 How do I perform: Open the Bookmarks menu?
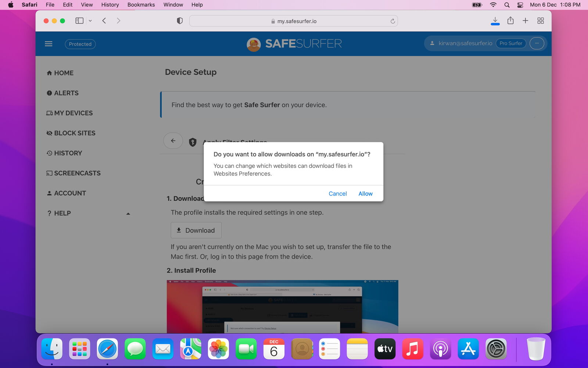pos(141,5)
